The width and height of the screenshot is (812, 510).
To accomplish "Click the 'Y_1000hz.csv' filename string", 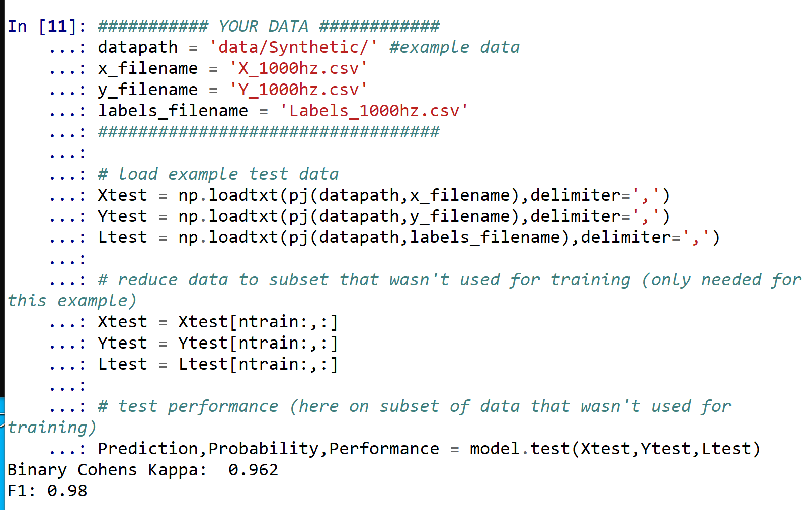I will coord(298,90).
